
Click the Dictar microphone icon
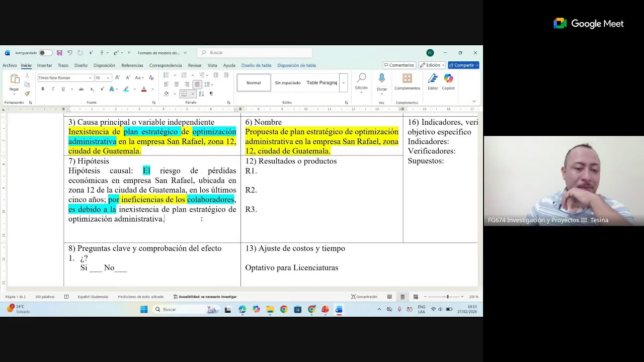coord(382,79)
